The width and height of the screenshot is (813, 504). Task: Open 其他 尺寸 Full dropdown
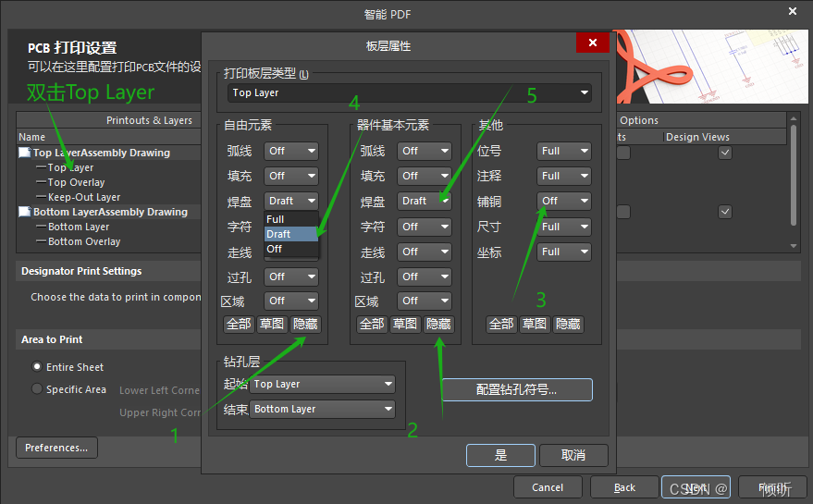563,227
